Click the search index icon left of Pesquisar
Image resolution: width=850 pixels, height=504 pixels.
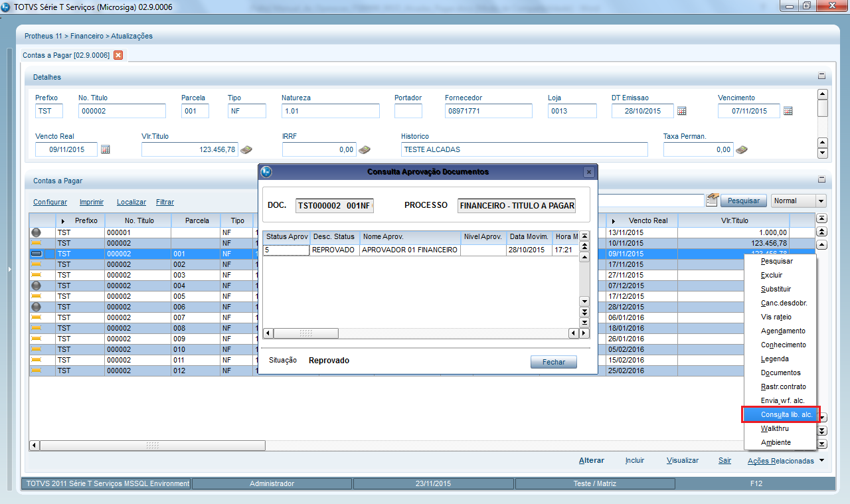click(x=713, y=199)
